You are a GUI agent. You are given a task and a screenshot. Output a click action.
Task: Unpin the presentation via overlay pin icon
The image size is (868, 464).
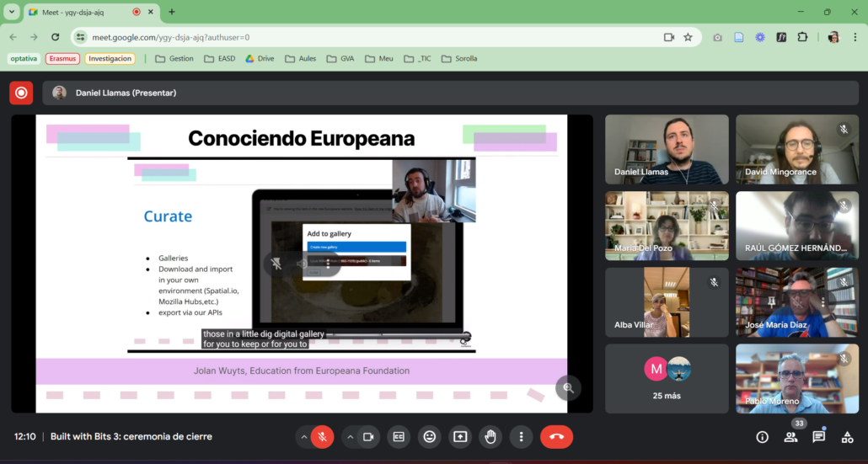(276, 264)
